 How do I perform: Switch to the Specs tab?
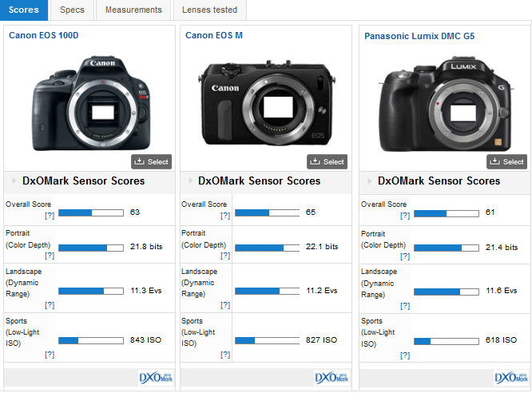tap(72, 10)
